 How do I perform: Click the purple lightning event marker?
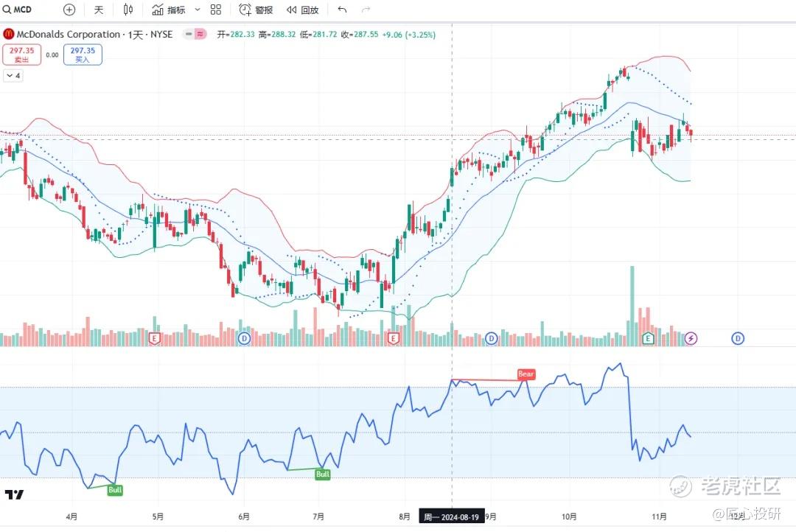pos(691,338)
